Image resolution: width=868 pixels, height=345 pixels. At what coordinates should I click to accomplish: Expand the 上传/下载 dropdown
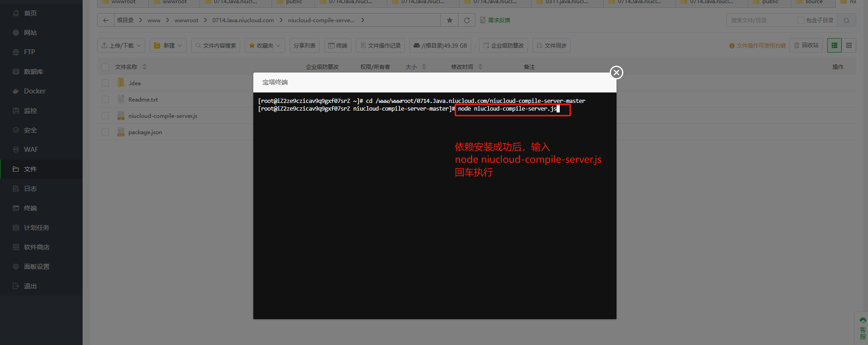121,46
